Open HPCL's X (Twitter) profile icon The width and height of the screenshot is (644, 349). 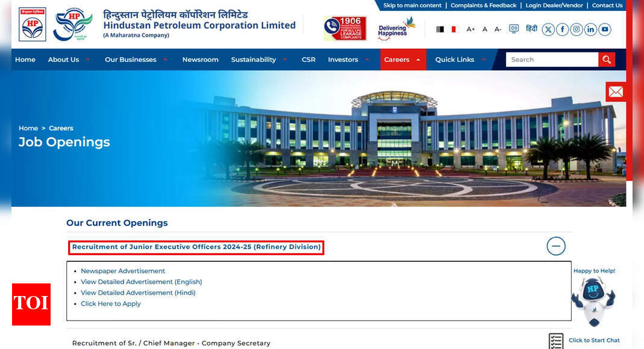[548, 29]
